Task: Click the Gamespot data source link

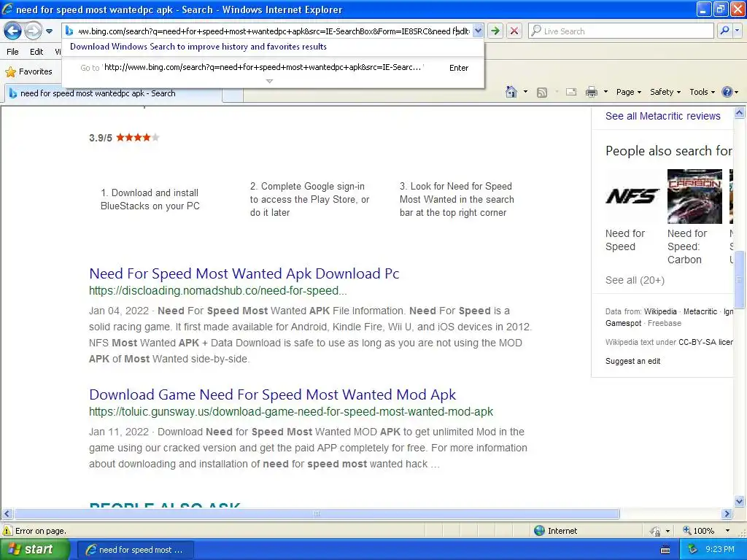Action: [623, 323]
